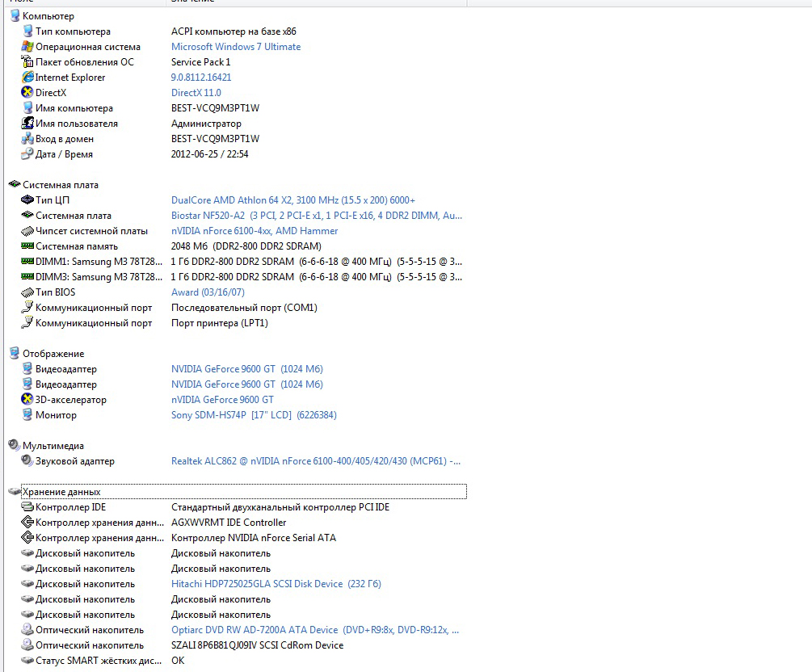Click the RAM module icon beside DIMM3
Viewport: 812px width, 672px height.
(27, 277)
